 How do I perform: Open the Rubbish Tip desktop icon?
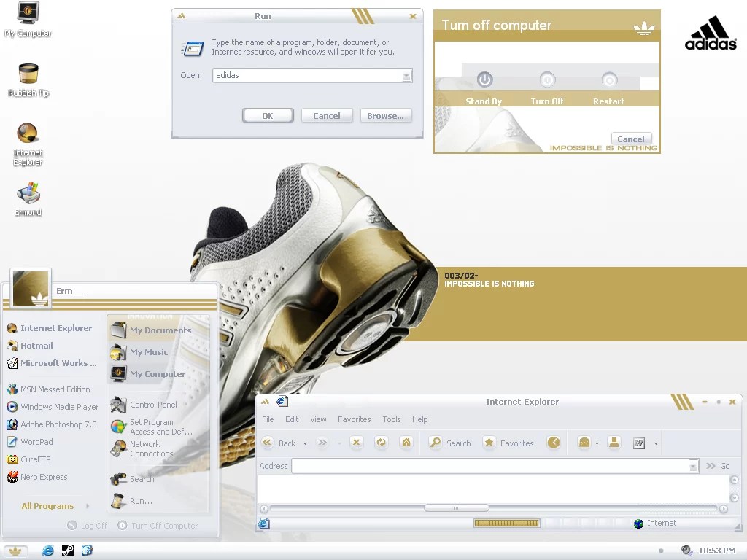pyautogui.click(x=28, y=80)
